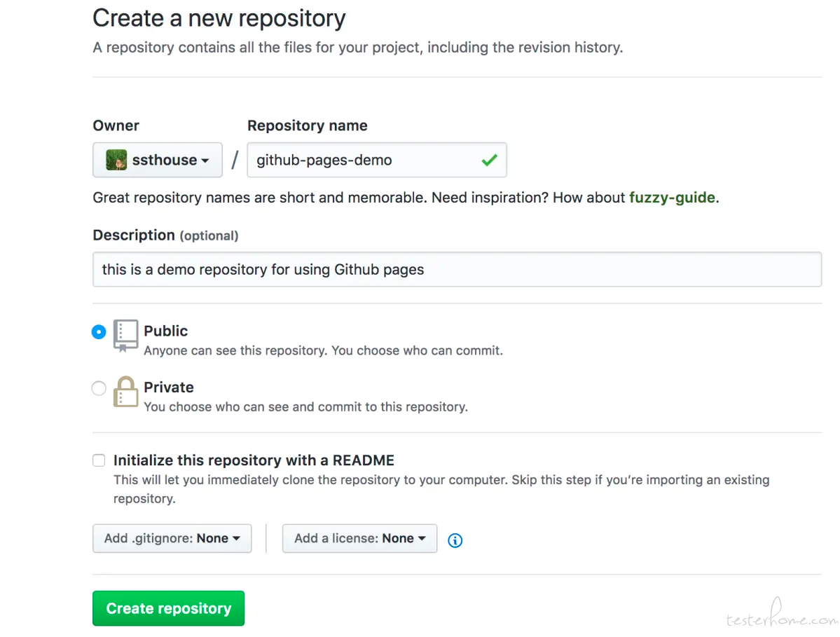Click the Create repository button
This screenshot has height=637, width=840.
(x=168, y=608)
